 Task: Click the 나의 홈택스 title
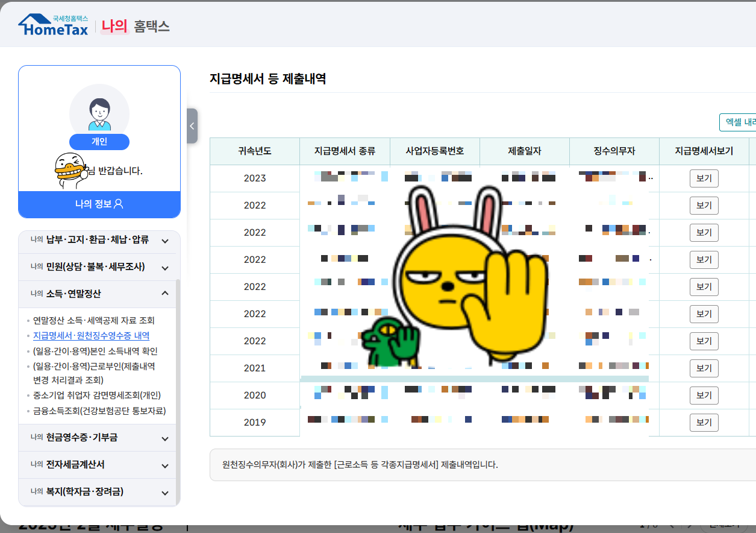pyautogui.click(x=135, y=26)
